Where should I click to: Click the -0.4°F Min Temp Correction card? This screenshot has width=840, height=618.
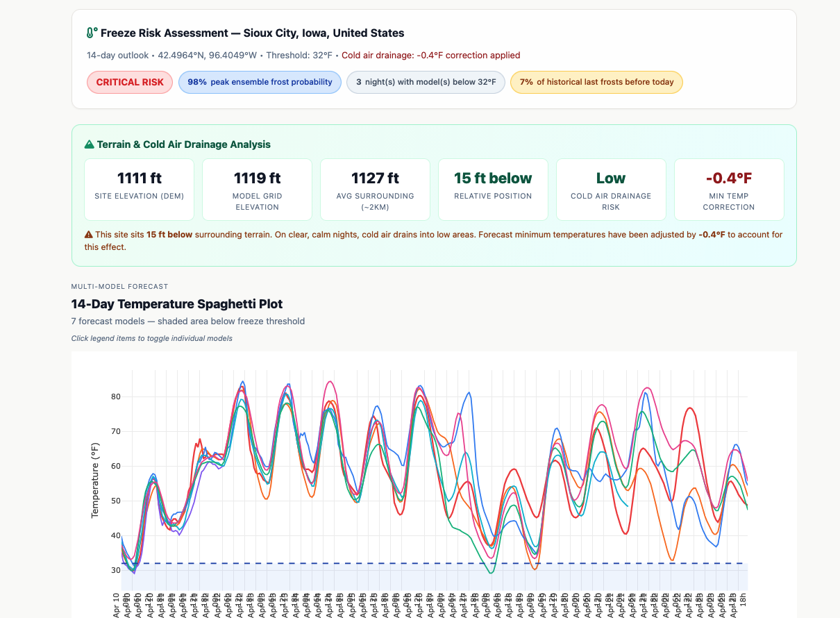(x=729, y=189)
